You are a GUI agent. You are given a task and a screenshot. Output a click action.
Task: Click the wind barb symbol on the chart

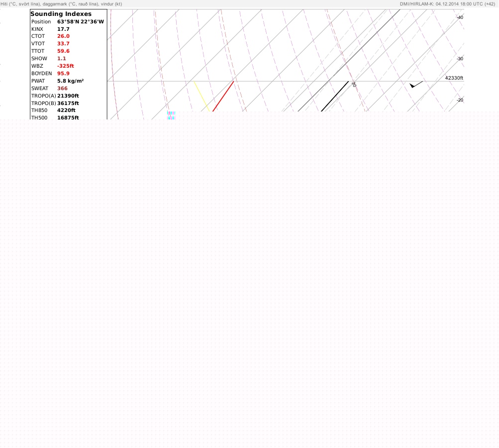416,85
